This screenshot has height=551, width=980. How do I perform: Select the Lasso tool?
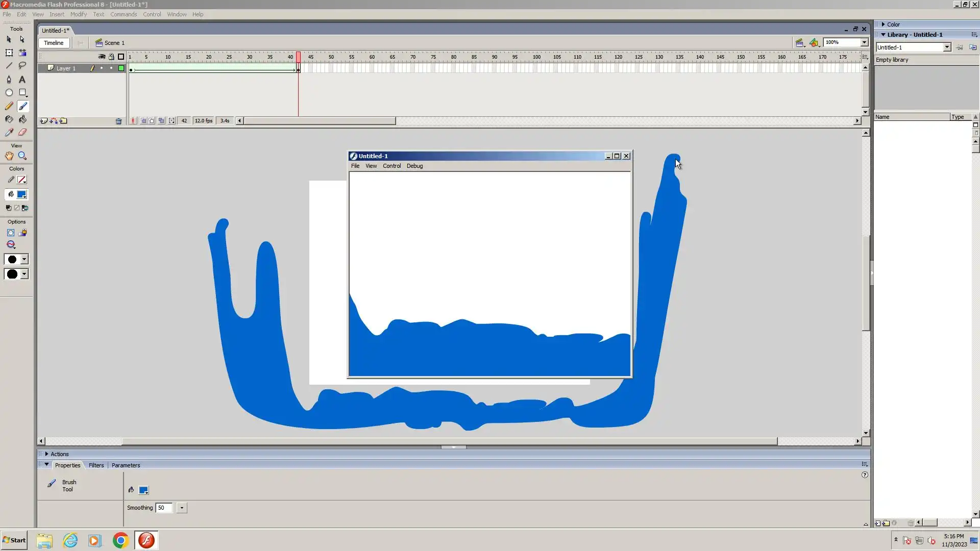22,65
